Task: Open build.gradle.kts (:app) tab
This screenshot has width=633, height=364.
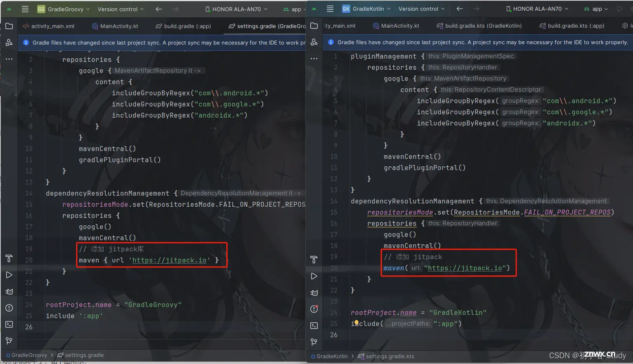Action: (x=572, y=26)
